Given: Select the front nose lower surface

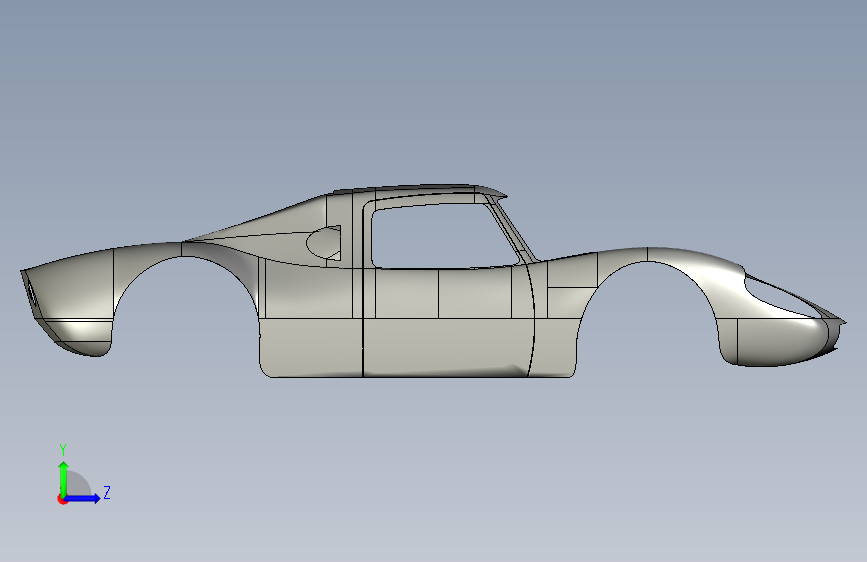Looking at the screenshot, I should pos(780,342).
